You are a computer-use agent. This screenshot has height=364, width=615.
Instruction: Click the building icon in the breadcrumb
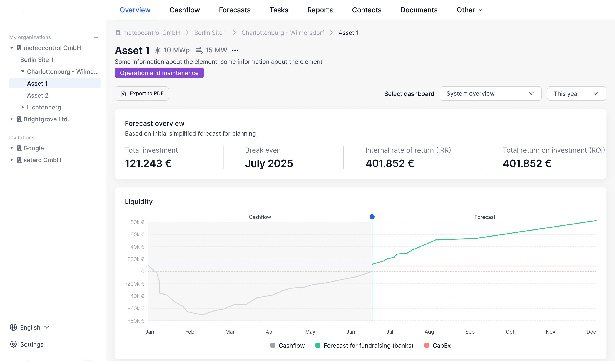click(x=118, y=33)
